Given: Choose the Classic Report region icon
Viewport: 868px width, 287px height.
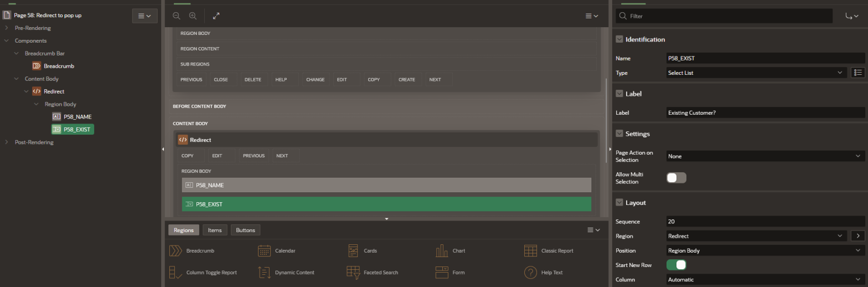Looking at the screenshot, I should (x=530, y=250).
